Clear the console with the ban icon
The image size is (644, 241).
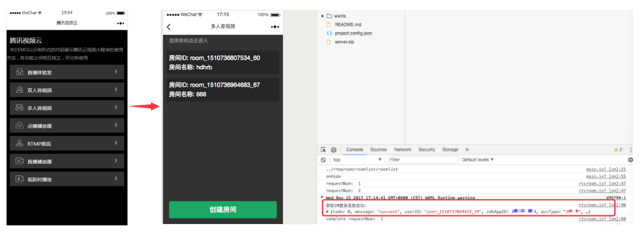(x=323, y=160)
